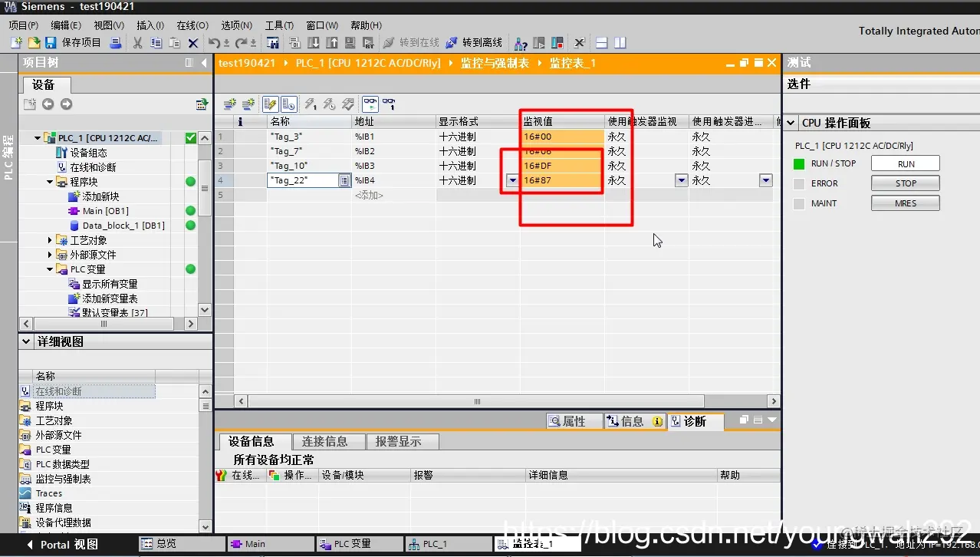
Task: Click the monitor once now icon
Action: pyautogui.click(x=389, y=104)
